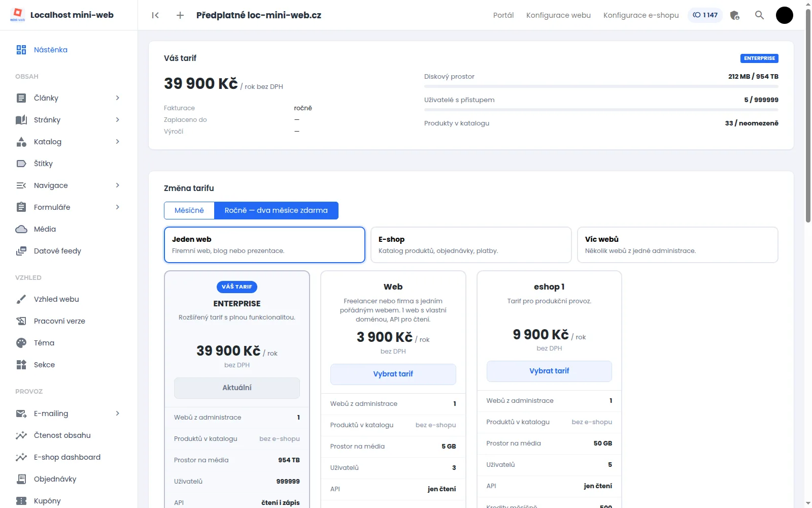Click the Vzhled webu brush icon
The image size is (812, 508).
tap(21, 299)
